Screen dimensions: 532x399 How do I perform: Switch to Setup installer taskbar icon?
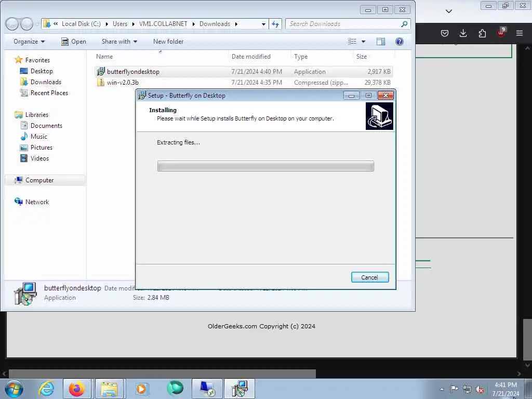240,389
